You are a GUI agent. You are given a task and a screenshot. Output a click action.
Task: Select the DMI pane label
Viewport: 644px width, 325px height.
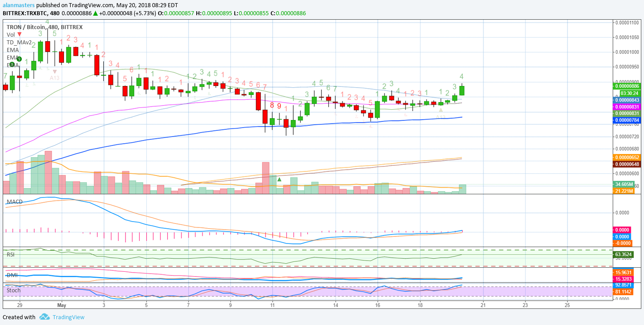tap(11, 275)
